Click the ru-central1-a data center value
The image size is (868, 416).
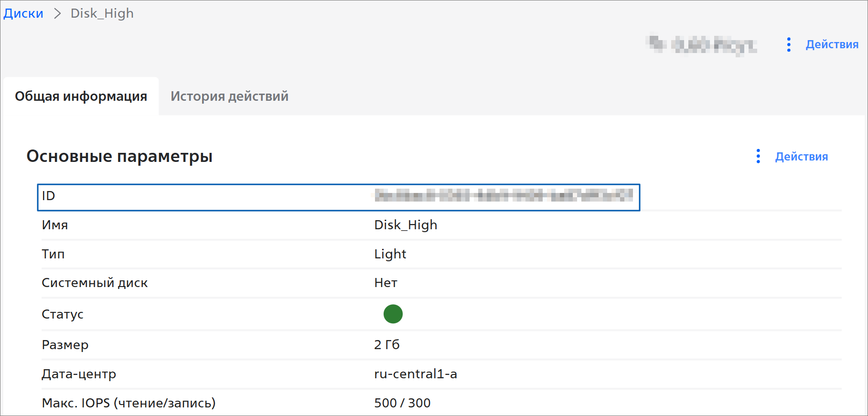click(x=415, y=374)
